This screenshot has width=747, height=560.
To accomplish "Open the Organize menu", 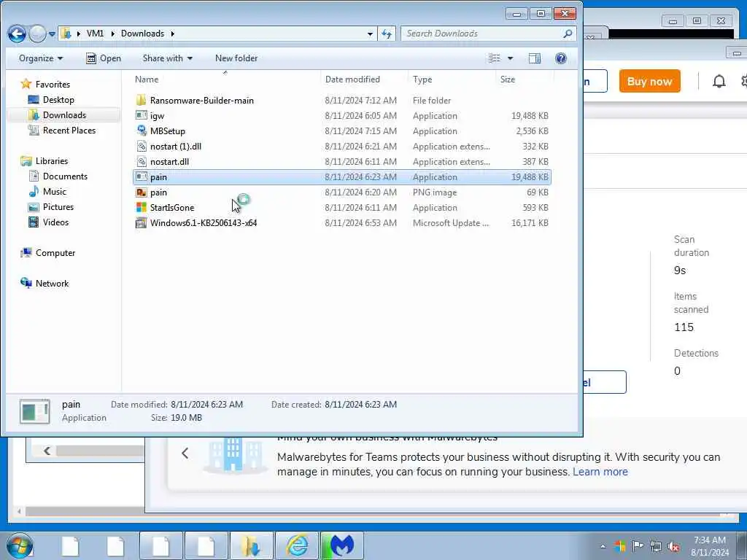I will click(x=41, y=58).
